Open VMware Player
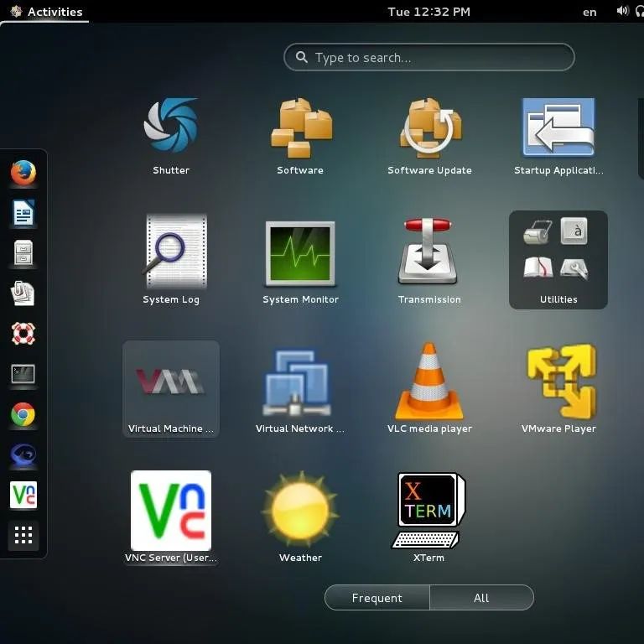This screenshot has height=644, width=644. [x=558, y=388]
